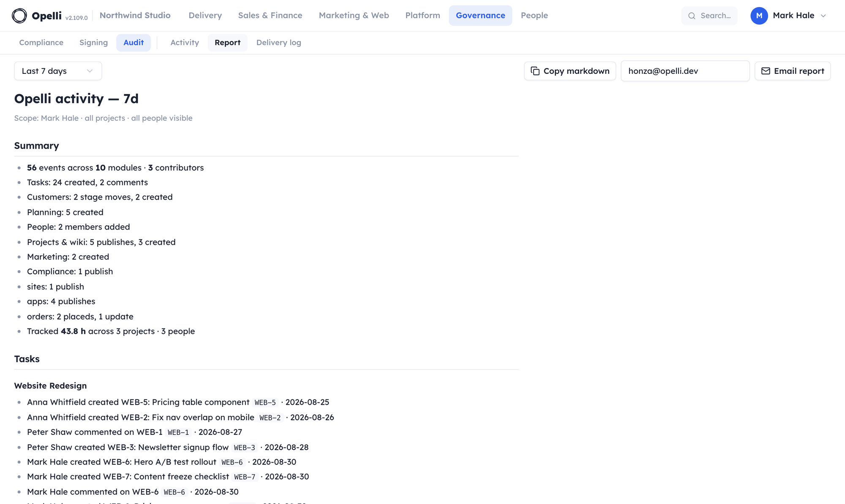Focus the Search field
Screen dimensions: 845x504
tap(709, 16)
